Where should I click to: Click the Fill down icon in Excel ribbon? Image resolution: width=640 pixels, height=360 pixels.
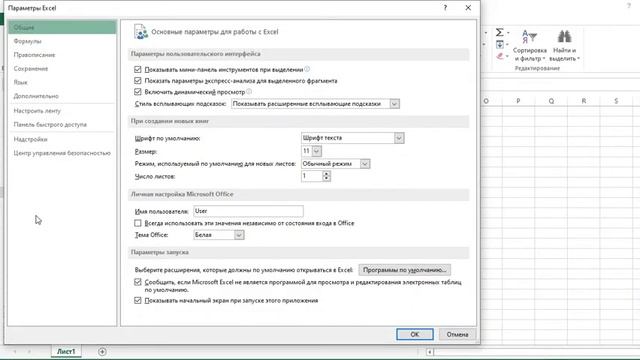point(500,44)
